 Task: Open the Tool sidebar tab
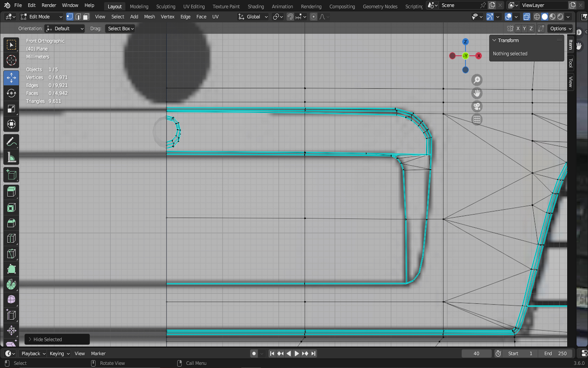(x=571, y=63)
